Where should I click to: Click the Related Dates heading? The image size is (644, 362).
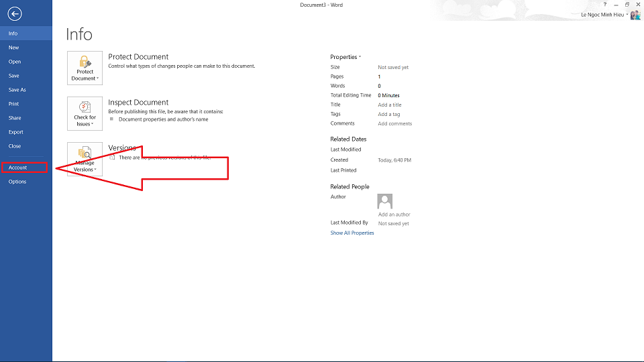click(x=348, y=139)
